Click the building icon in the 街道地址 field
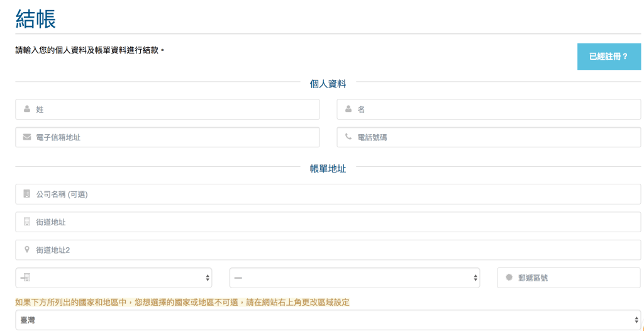The width and height of the screenshot is (644, 331). coord(27,222)
